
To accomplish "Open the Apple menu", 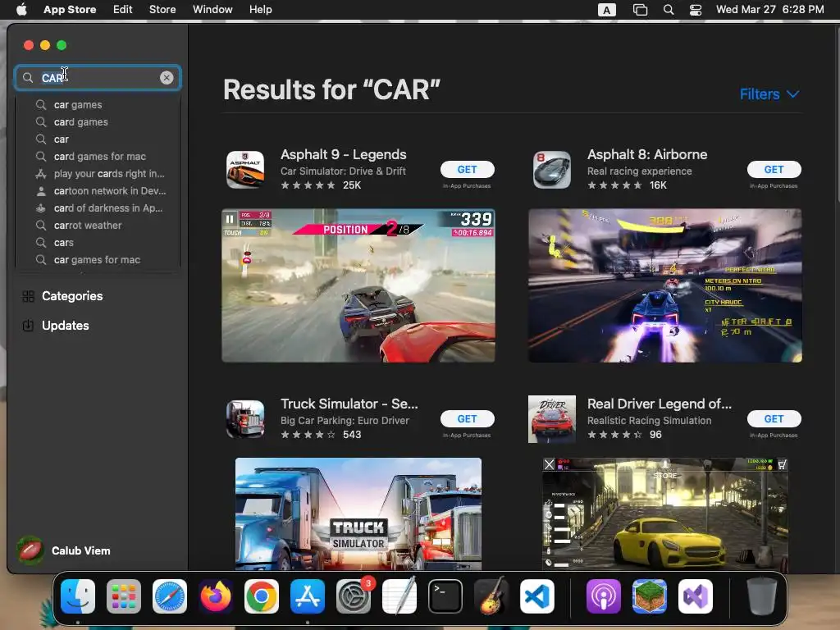I will click(x=21, y=10).
